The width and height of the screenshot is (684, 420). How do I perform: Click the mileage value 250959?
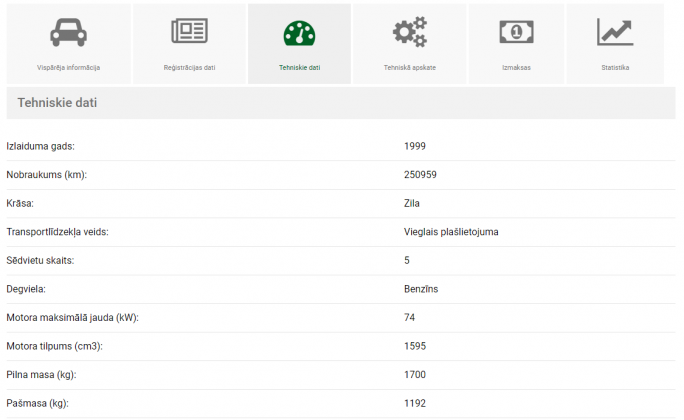(420, 175)
